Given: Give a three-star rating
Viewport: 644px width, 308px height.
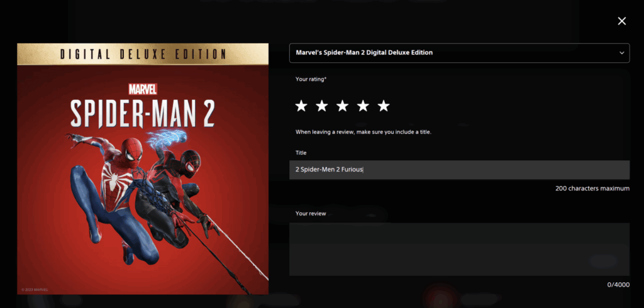Looking at the screenshot, I should [x=342, y=106].
